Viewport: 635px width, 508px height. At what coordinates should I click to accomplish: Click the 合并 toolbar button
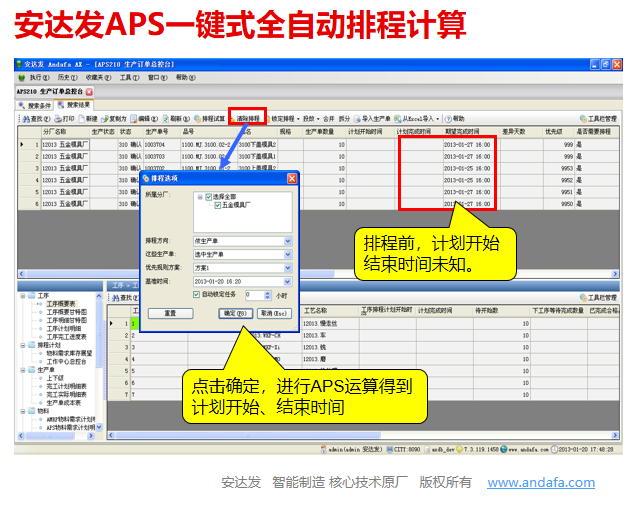tap(328, 119)
